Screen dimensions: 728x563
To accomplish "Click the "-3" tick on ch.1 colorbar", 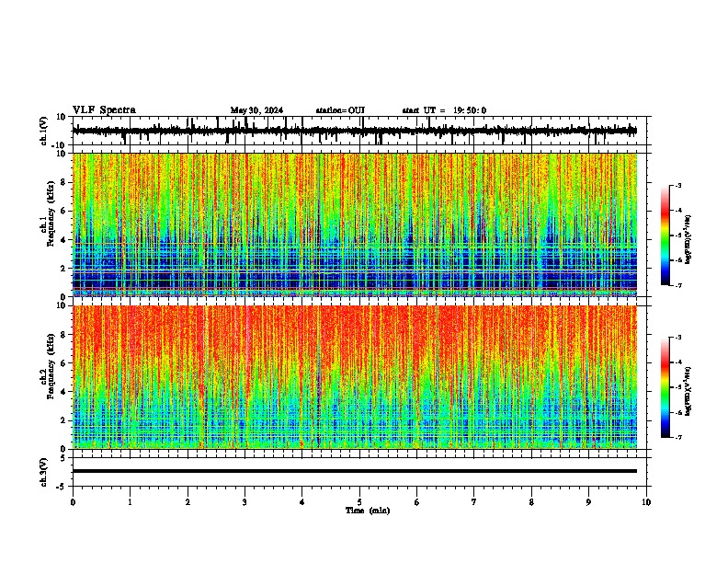I will pyautogui.click(x=677, y=186).
